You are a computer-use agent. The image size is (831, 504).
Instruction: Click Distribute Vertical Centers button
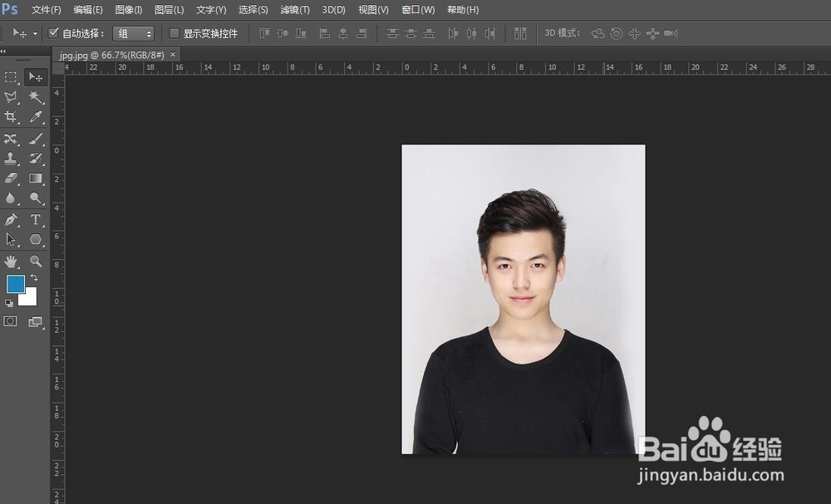(x=411, y=33)
